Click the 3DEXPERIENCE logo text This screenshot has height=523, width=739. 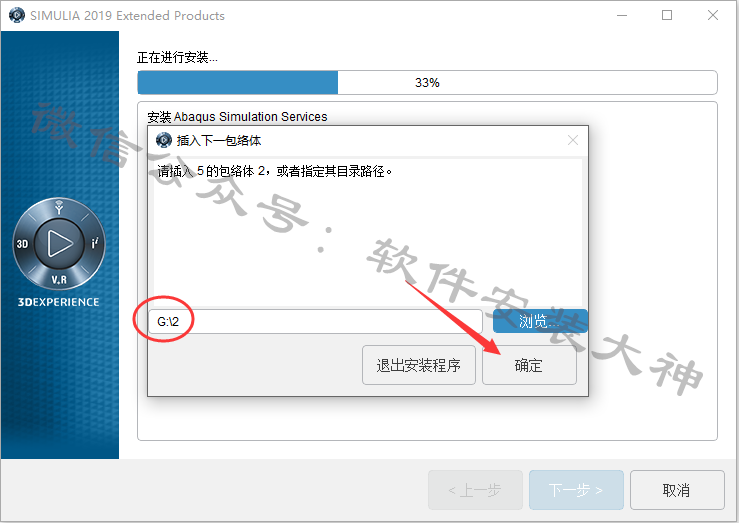[58, 302]
